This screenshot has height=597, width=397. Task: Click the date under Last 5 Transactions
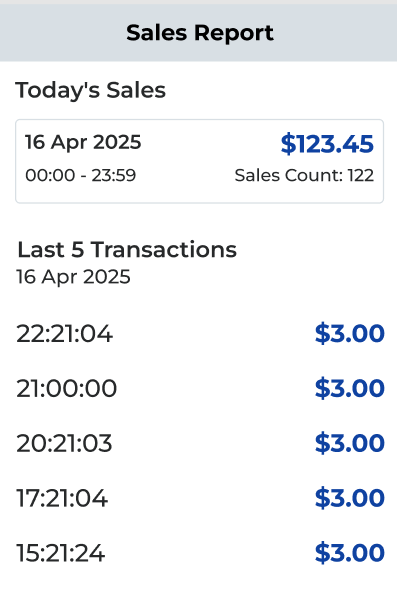[73, 277]
